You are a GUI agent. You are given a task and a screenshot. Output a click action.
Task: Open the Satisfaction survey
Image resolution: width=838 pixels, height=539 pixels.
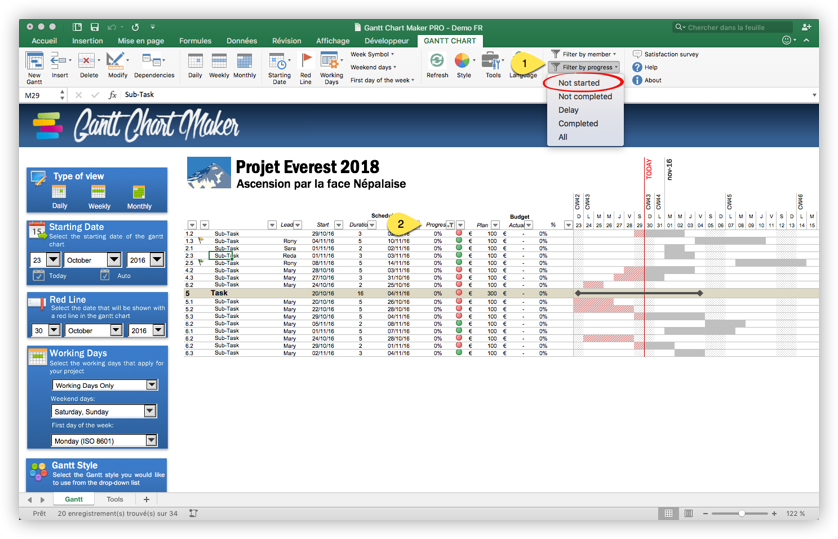pos(665,54)
